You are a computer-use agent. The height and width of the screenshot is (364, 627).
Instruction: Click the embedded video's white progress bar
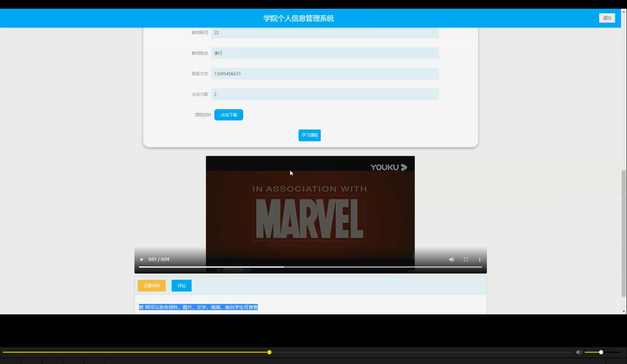click(x=311, y=267)
